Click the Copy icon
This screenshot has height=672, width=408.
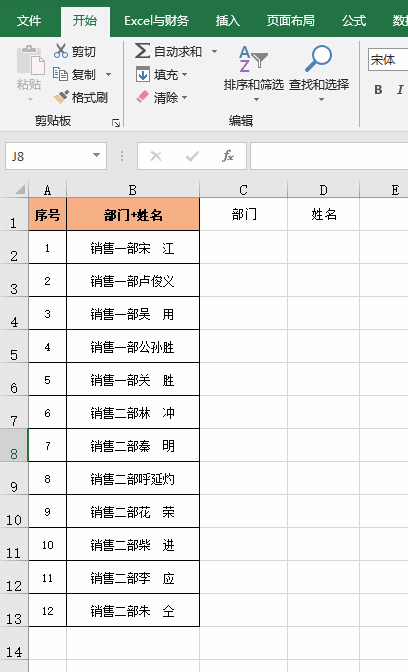[60, 74]
